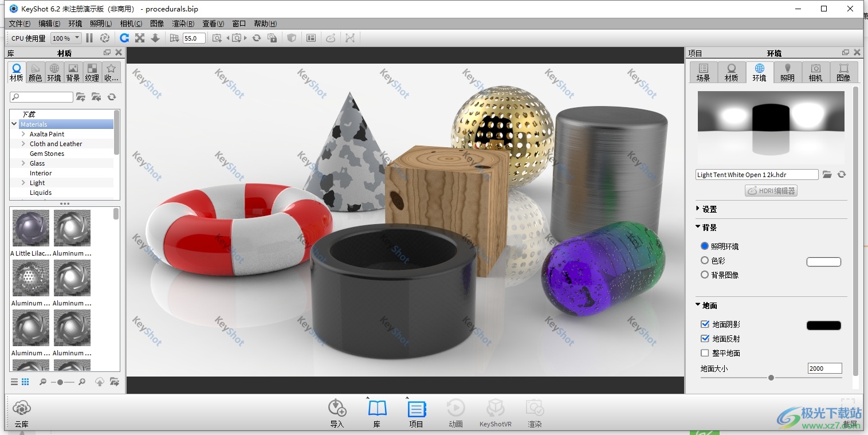Open the cloud library (云库)

pos(21,414)
